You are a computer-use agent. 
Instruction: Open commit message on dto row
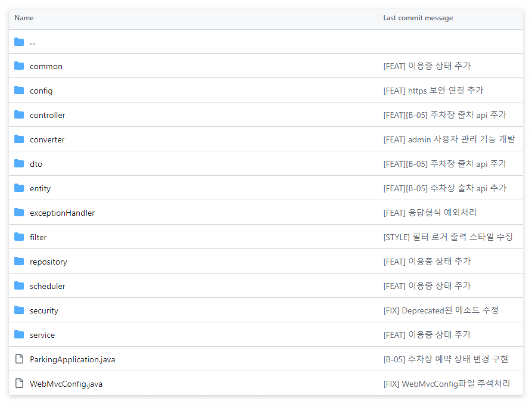445,164
